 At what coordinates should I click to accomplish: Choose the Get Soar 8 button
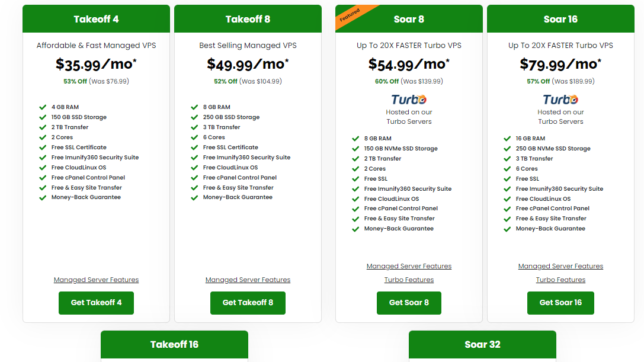click(x=409, y=303)
